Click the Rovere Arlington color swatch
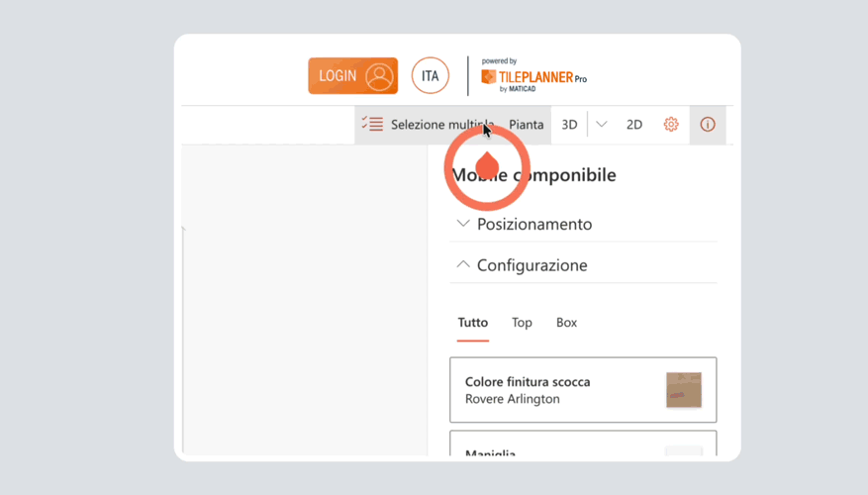The width and height of the screenshot is (868, 495). pyautogui.click(x=684, y=390)
